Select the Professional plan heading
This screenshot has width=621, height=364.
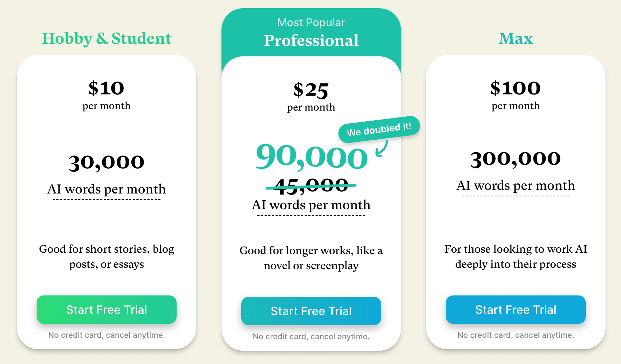pyautogui.click(x=311, y=41)
